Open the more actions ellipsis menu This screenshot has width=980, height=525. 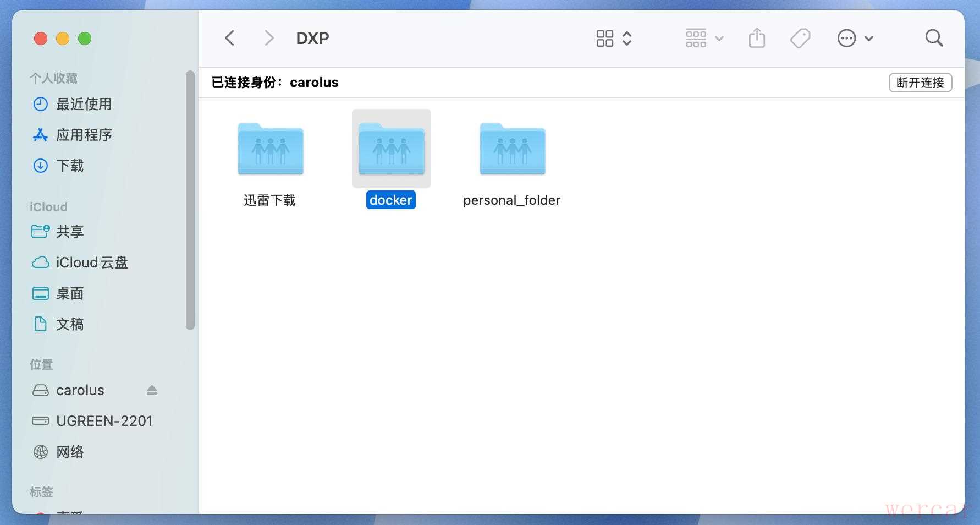pyautogui.click(x=855, y=39)
